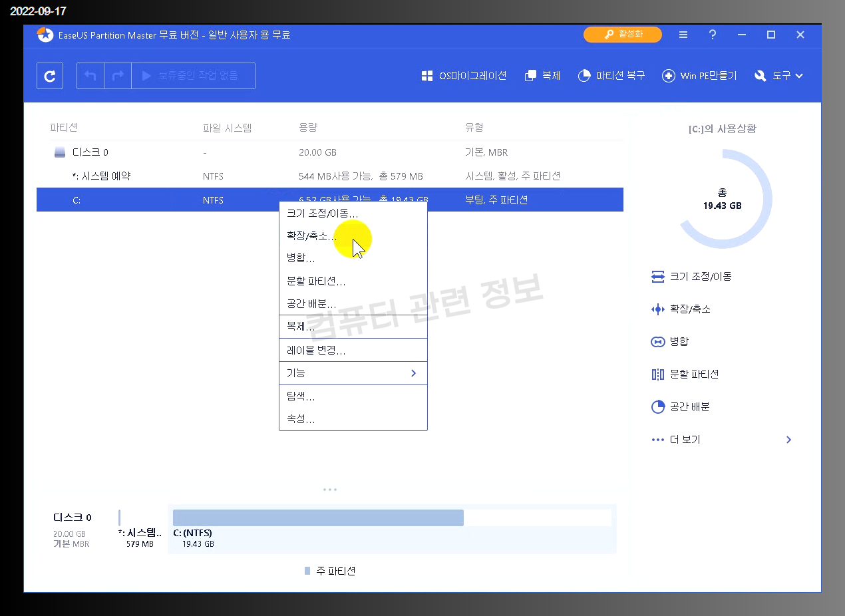Click the EaseUS app logo icon

point(45,35)
